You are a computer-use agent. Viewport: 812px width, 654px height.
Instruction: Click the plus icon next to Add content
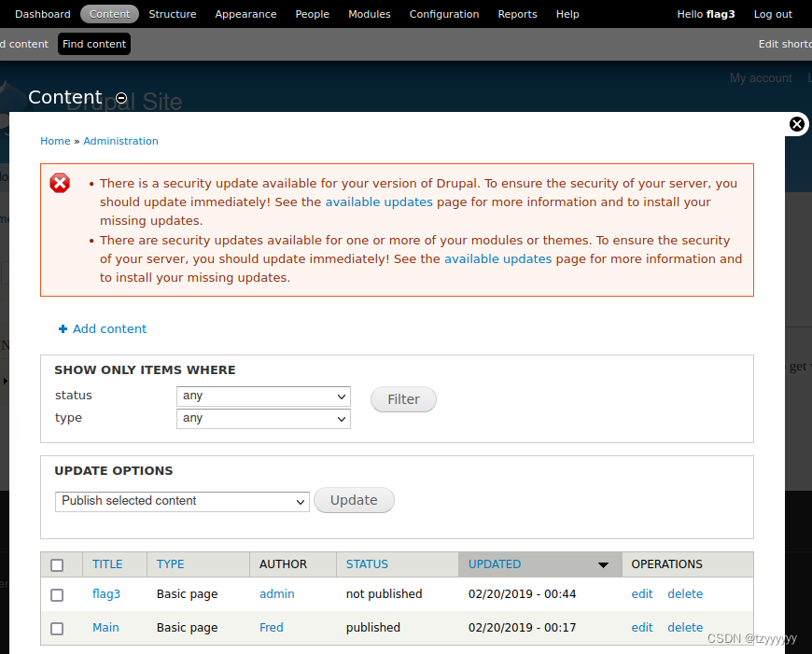pyautogui.click(x=63, y=328)
